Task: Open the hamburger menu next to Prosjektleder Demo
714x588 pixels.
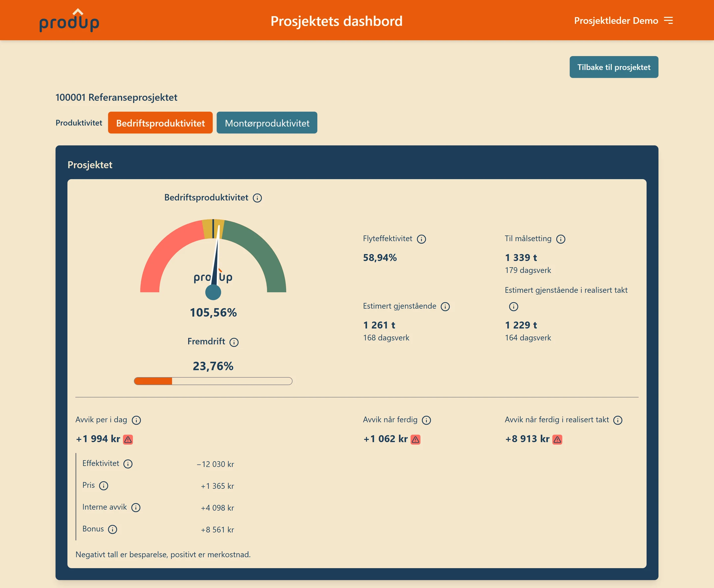Action: 668,21
